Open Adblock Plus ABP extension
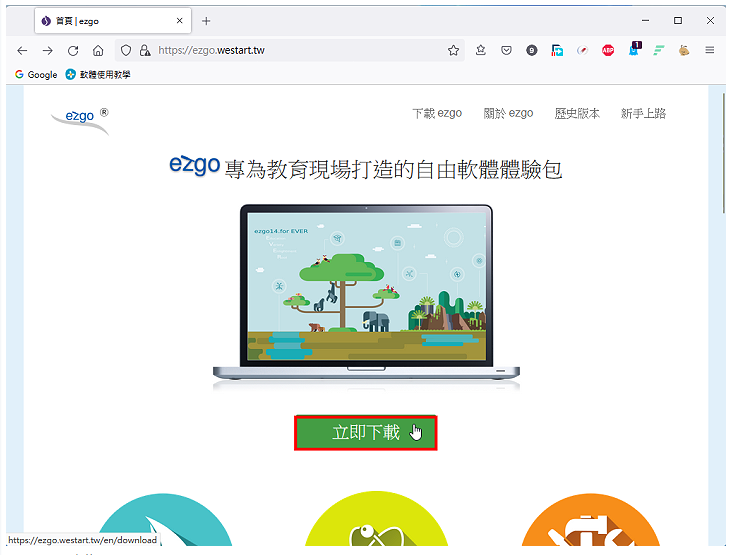The height and width of the screenshot is (555, 746). tap(608, 50)
